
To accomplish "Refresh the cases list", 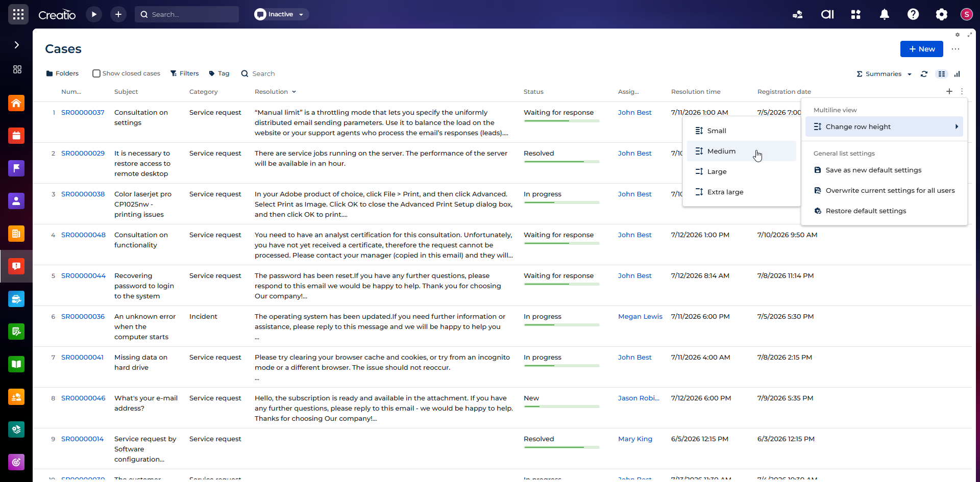I will click(x=924, y=74).
